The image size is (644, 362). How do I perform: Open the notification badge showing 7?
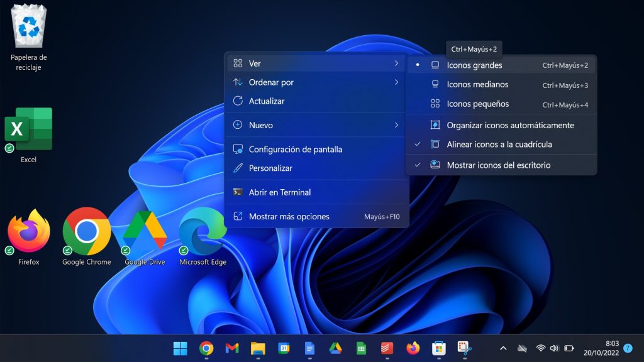coord(628,348)
